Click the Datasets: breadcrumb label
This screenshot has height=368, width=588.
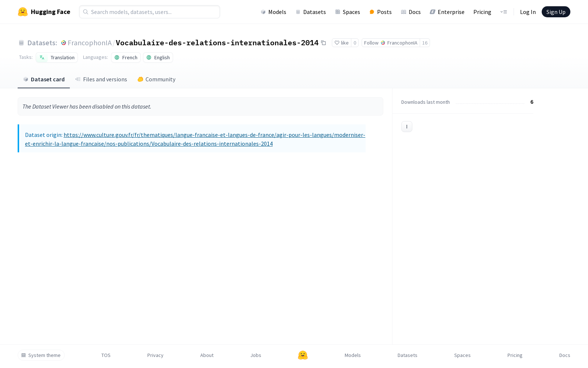click(42, 43)
